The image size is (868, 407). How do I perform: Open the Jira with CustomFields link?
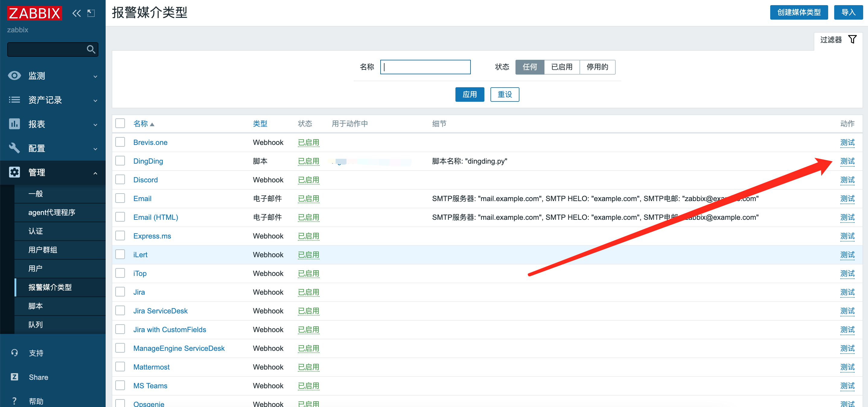[x=170, y=329]
